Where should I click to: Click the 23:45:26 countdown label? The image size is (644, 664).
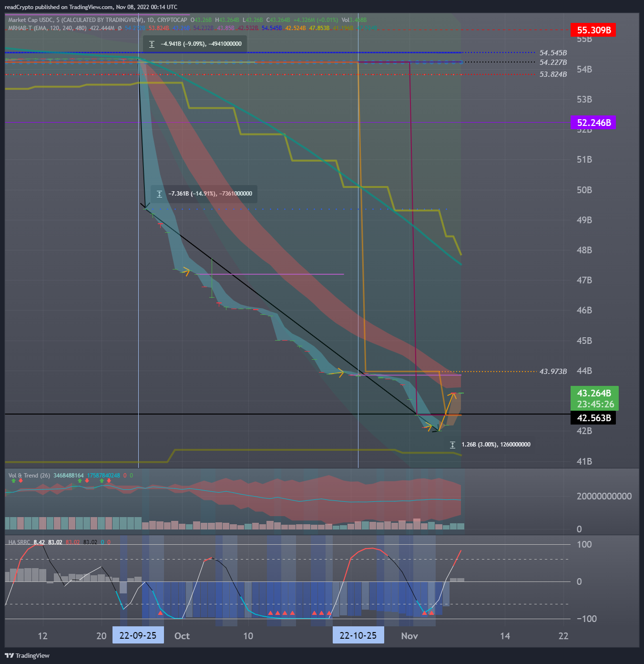[x=595, y=405]
